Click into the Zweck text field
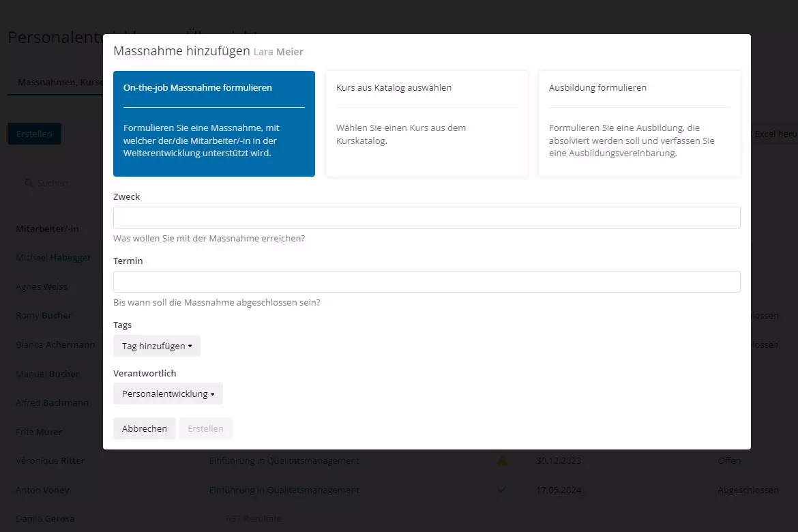 click(426, 218)
